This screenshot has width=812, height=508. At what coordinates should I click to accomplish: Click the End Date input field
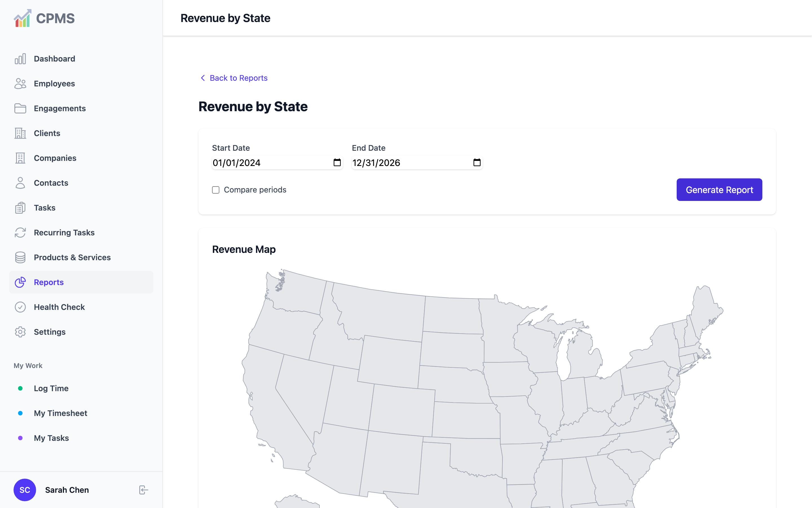point(417,163)
